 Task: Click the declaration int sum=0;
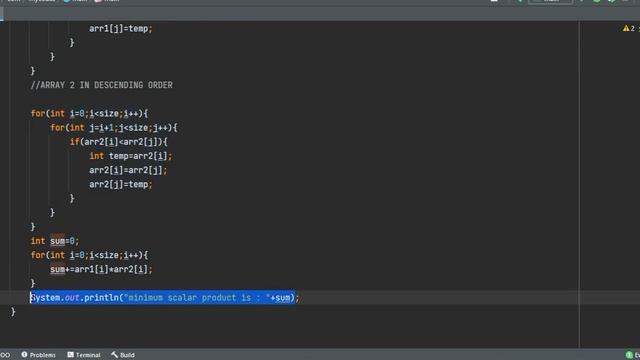click(x=55, y=241)
